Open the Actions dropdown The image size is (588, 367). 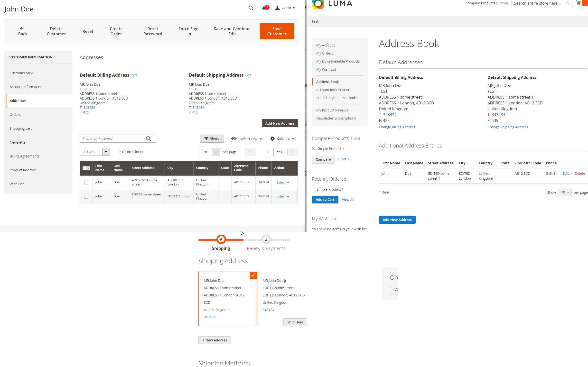pyautogui.click(x=94, y=152)
